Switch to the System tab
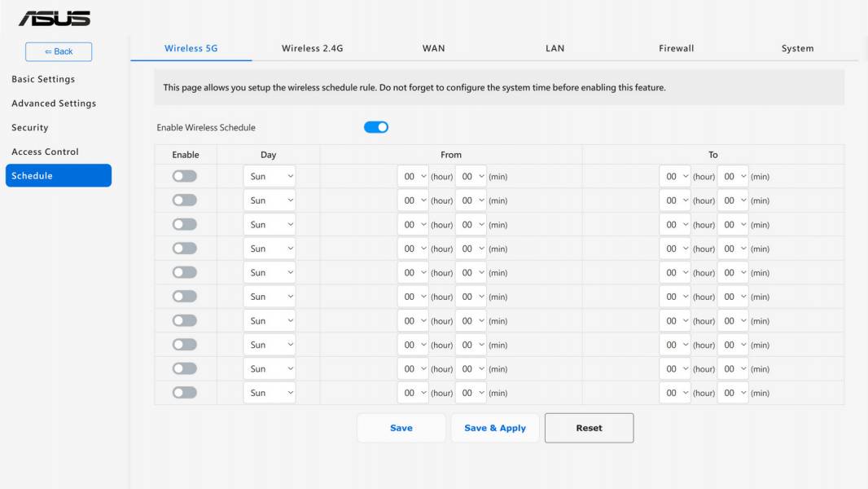Viewport: 868px width, 489px height. (797, 48)
